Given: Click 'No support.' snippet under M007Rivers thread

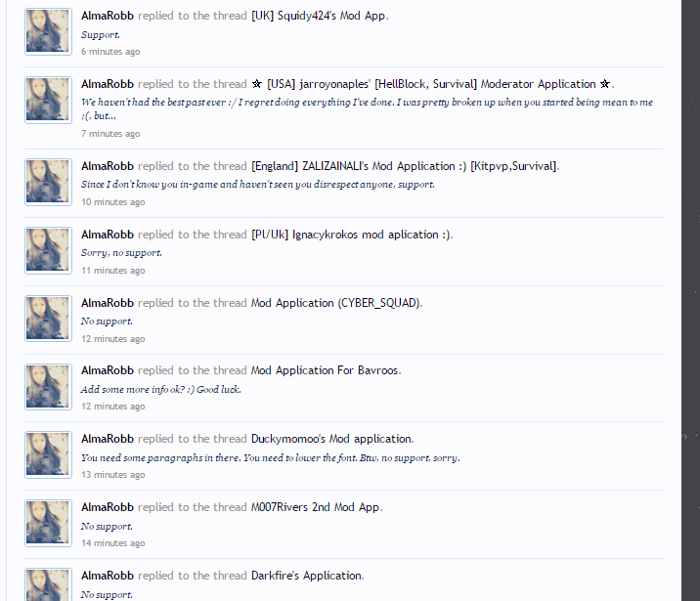Looking at the screenshot, I should coord(107,527).
